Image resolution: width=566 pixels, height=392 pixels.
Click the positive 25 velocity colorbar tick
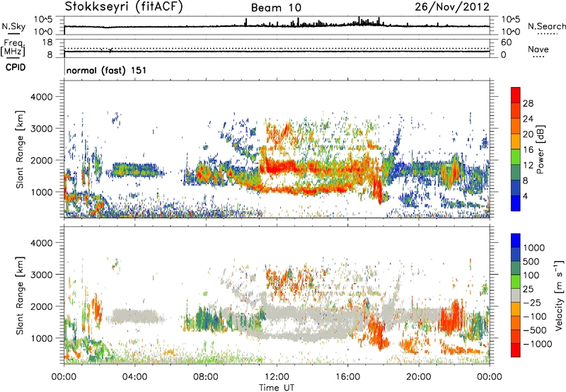pyautogui.click(x=528, y=289)
